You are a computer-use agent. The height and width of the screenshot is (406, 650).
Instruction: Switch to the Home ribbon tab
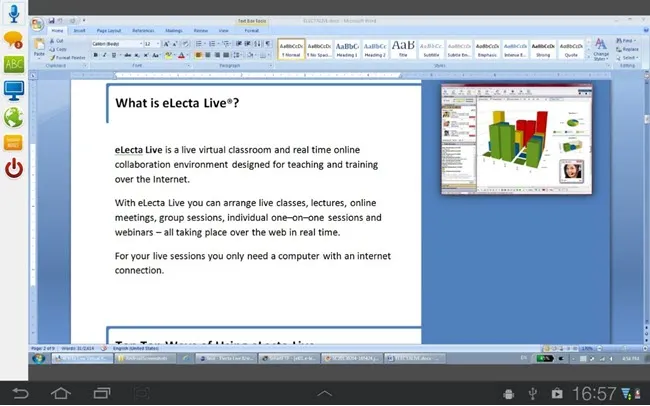pyautogui.click(x=58, y=31)
